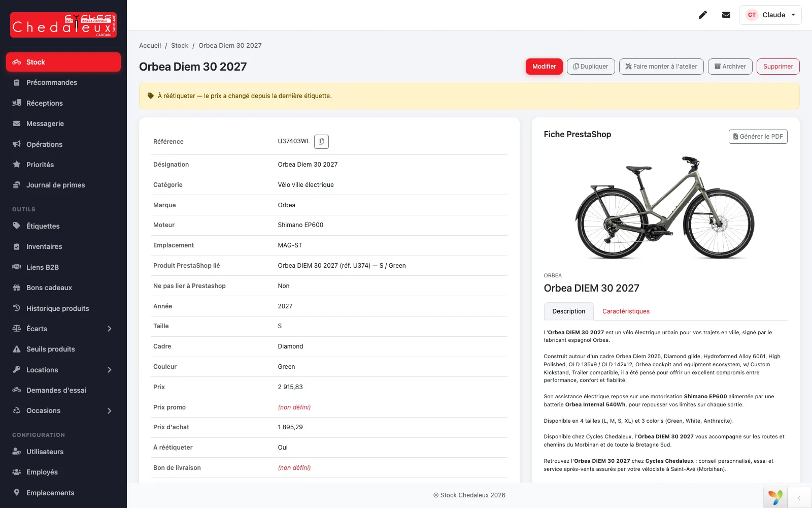The width and height of the screenshot is (812, 508).
Task: Click the Année value 2027
Action: coord(285,306)
